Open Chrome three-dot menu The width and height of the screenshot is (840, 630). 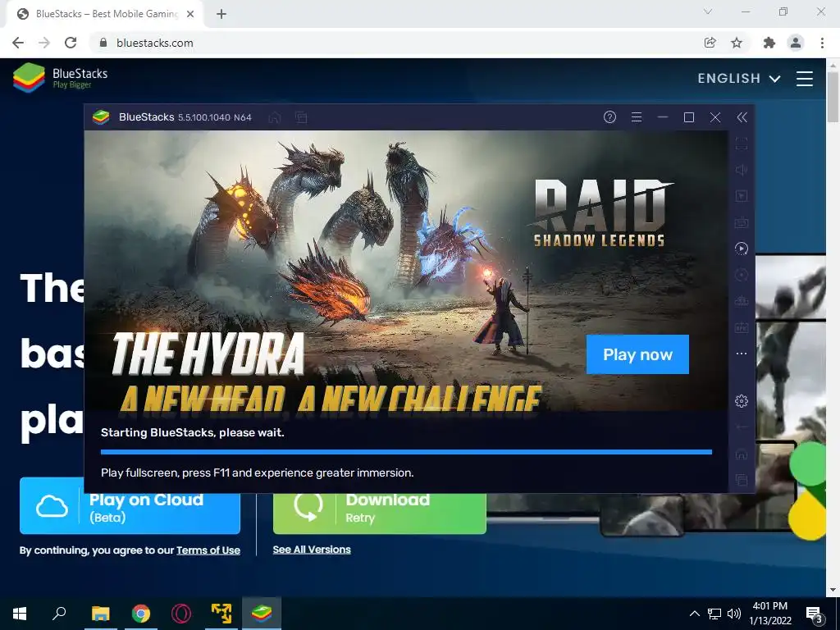click(x=822, y=43)
